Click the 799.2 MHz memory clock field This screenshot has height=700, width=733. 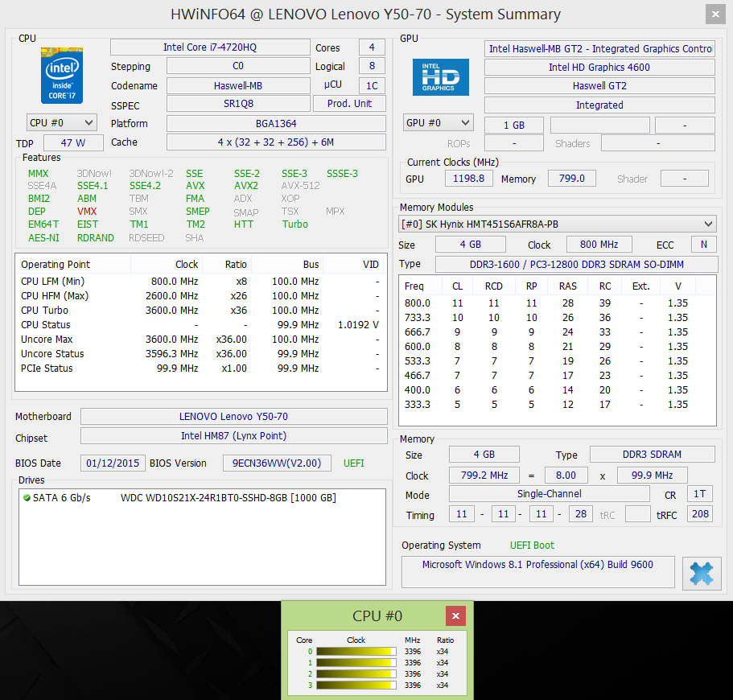(x=484, y=475)
